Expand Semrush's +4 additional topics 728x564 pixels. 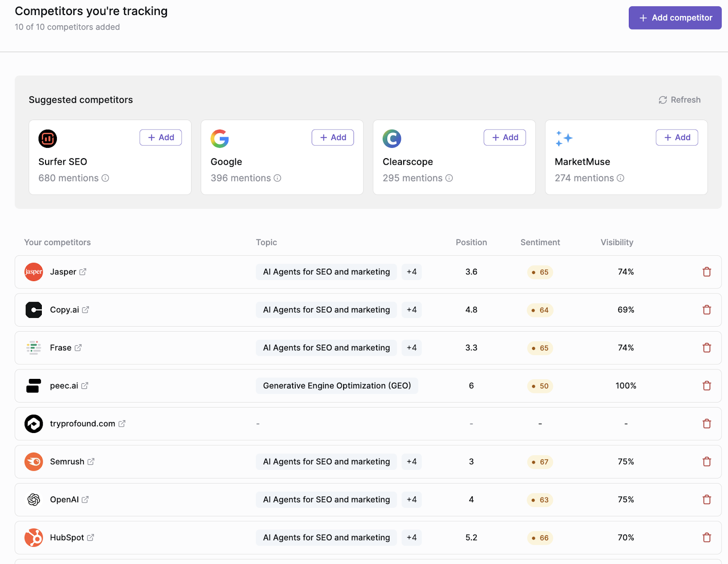tap(412, 462)
